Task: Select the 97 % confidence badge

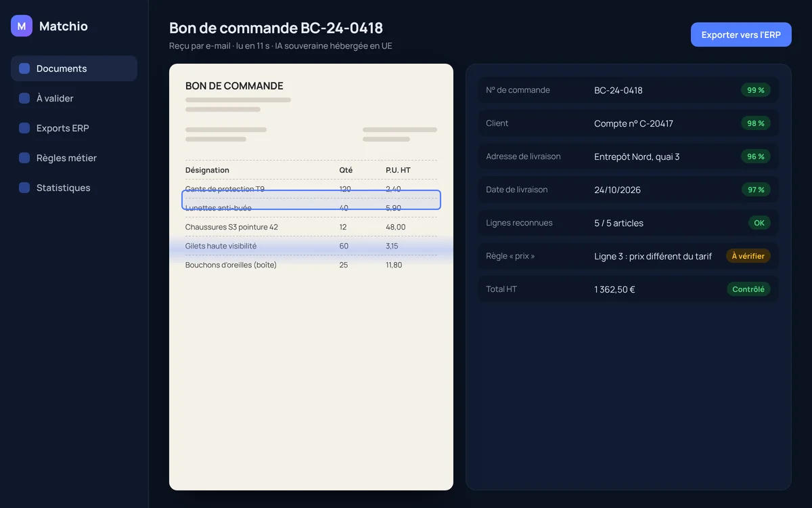Action: (x=756, y=190)
